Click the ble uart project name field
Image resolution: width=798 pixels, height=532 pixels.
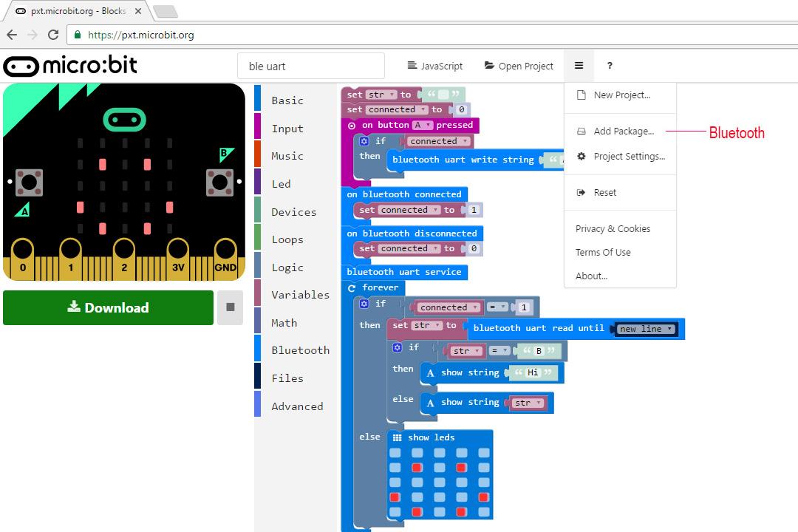(311, 66)
